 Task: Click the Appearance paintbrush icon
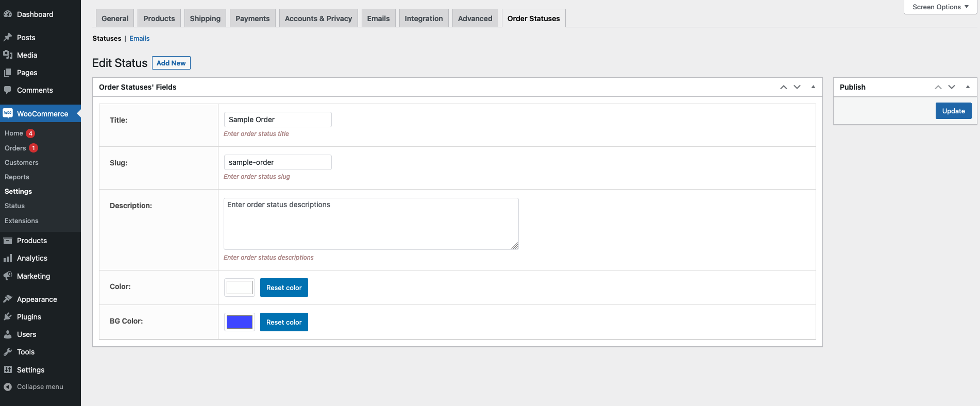pos(8,299)
